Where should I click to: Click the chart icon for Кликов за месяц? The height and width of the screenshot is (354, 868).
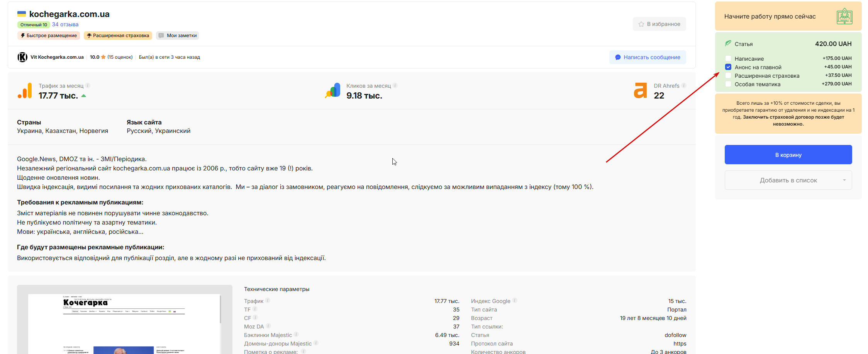333,91
